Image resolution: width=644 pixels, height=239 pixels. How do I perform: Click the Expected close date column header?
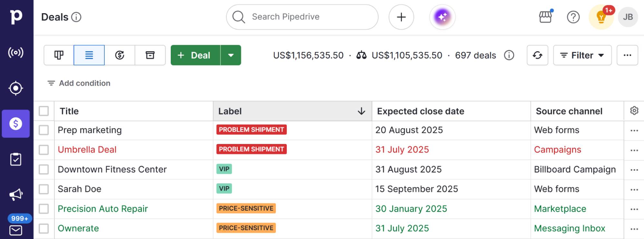(420, 111)
